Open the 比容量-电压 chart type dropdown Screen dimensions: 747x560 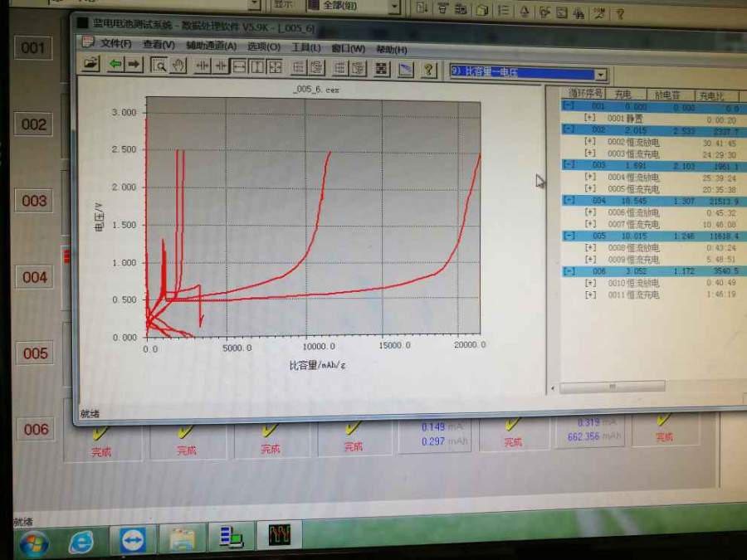528,73
